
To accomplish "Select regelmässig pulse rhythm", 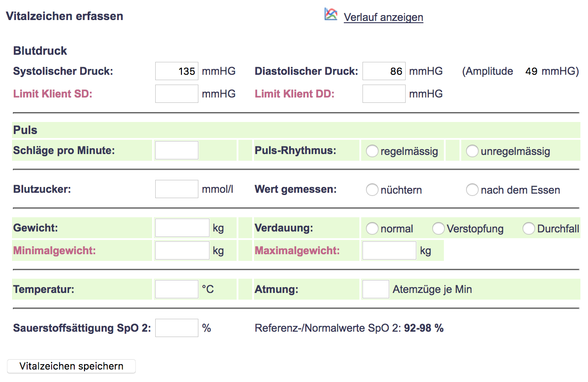I will point(372,151).
